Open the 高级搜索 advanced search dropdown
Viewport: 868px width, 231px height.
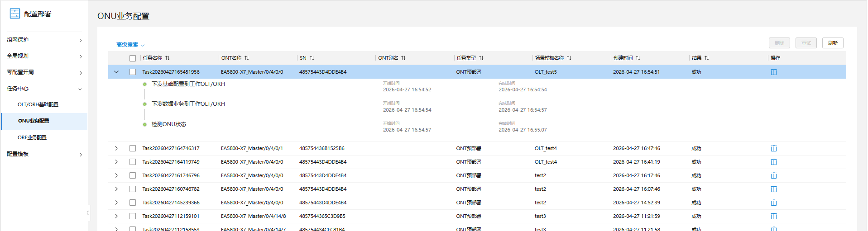click(130, 45)
